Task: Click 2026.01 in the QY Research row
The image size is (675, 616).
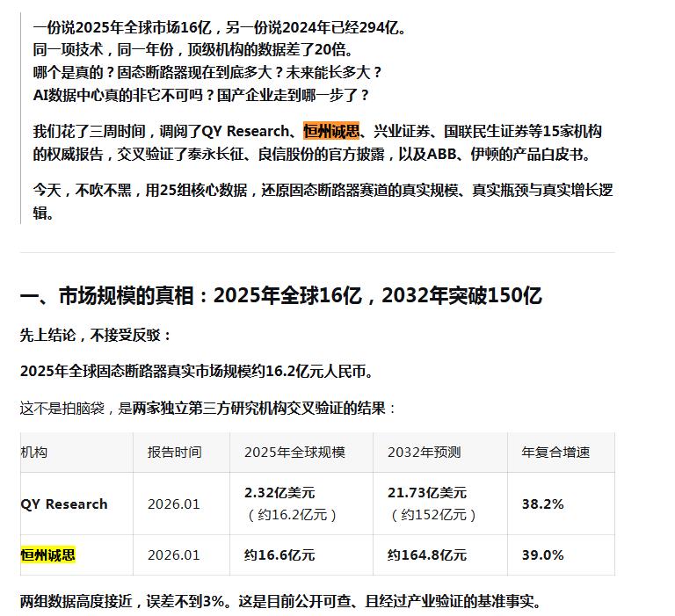Action: tap(174, 504)
